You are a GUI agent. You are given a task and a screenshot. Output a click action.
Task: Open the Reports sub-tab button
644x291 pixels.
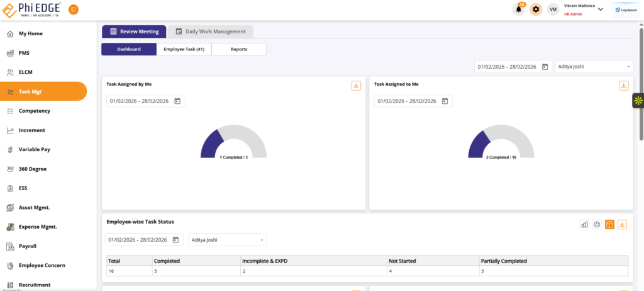coord(239,49)
